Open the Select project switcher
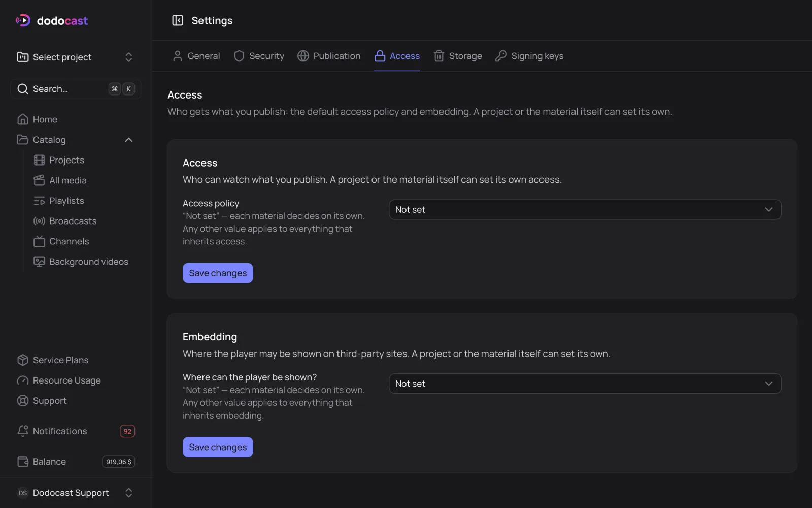Image resolution: width=812 pixels, height=508 pixels. click(76, 57)
